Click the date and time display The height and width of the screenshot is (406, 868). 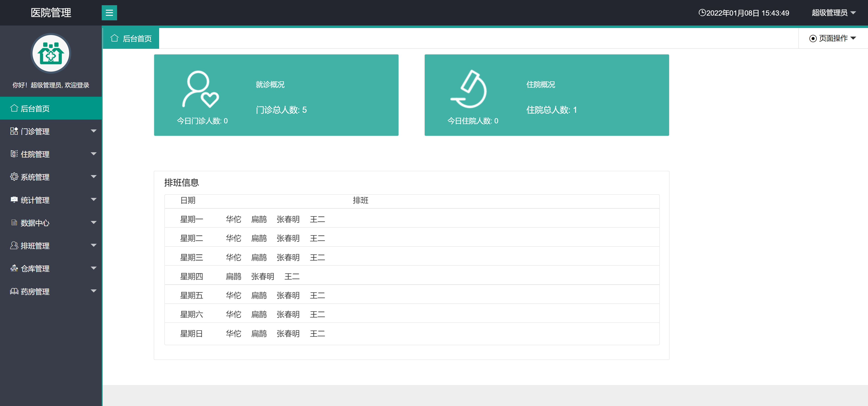(x=744, y=13)
